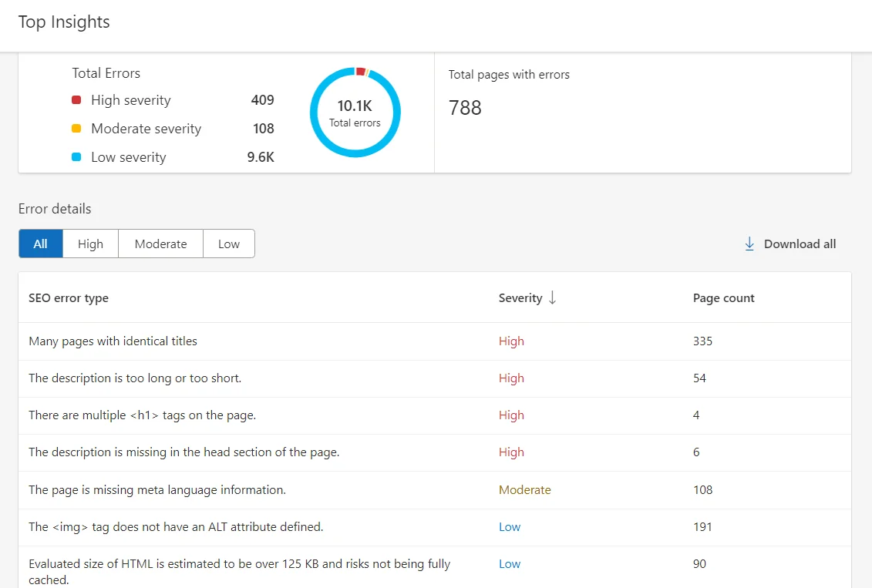Image resolution: width=872 pixels, height=588 pixels.
Task: Click the 409 high severity count
Action: [262, 100]
